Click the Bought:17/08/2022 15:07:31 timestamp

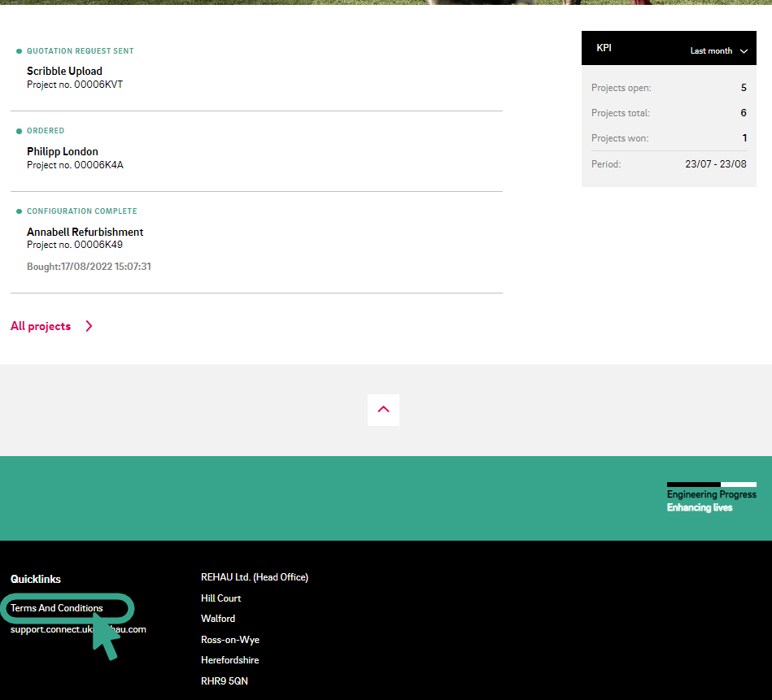tap(89, 267)
